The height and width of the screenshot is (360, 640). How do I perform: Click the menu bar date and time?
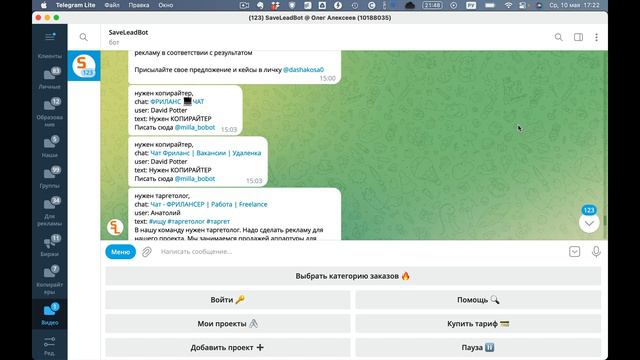point(574,5)
